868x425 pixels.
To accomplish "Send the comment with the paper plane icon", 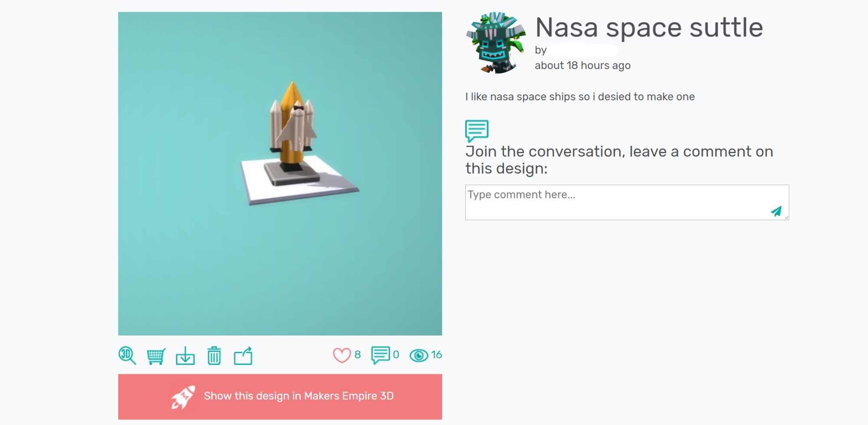I will coord(776,211).
